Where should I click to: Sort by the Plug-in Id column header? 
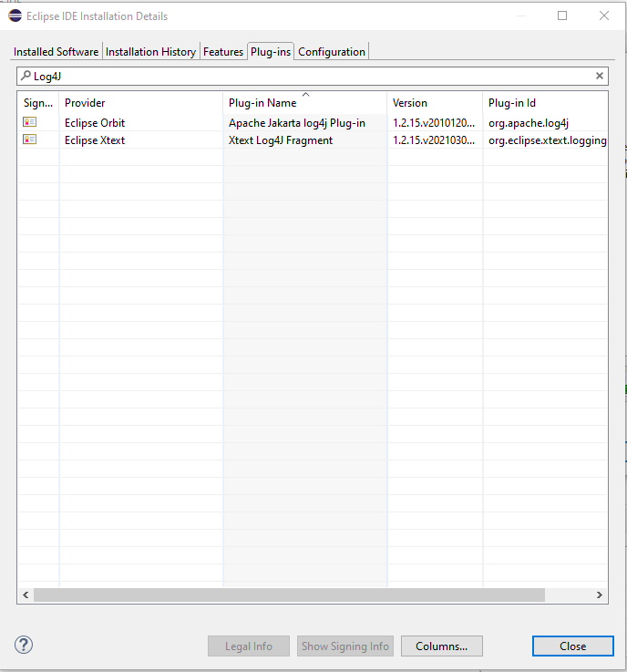point(545,103)
